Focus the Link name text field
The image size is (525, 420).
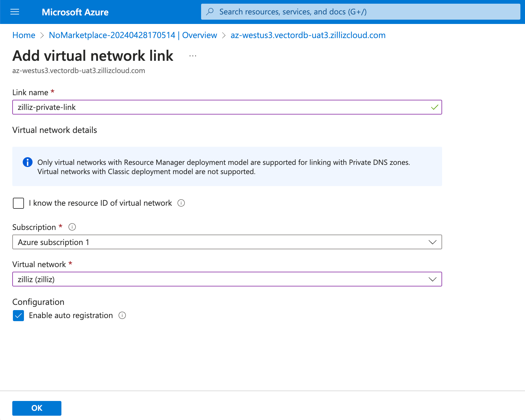[x=221, y=107]
